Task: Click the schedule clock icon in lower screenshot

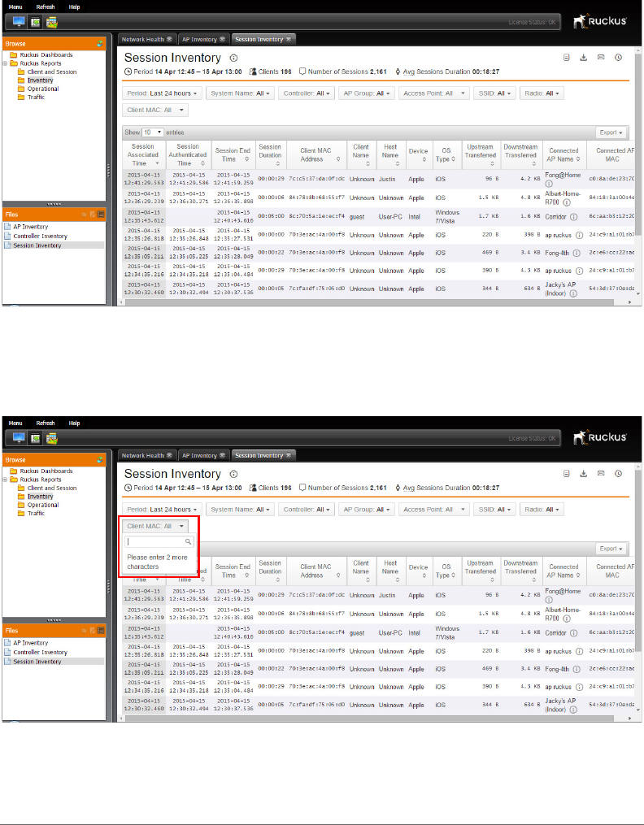Action: coord(618,474)
